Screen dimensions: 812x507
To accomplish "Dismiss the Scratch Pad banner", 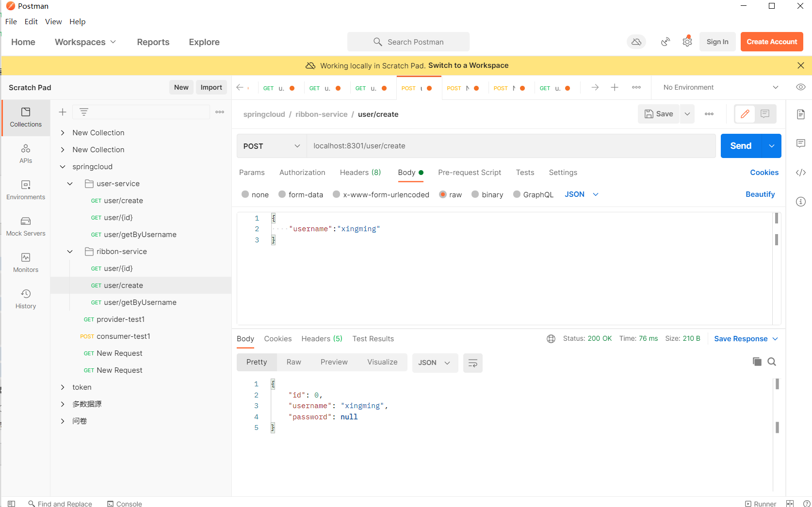I will [x=801, y=65].
